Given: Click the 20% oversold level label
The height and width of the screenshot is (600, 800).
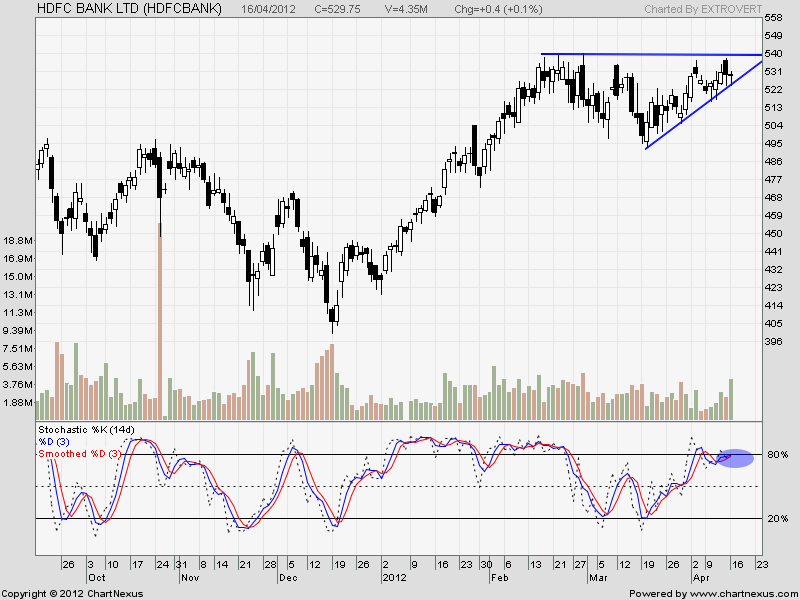Looking at the screenshot, I should click(x=776, y=519).
